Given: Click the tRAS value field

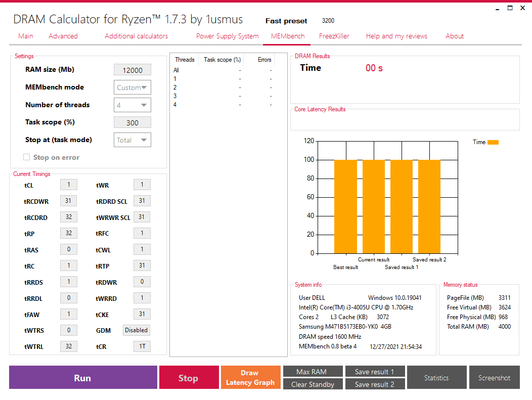Looking at the screenshot, I should (x=69, y=249).
